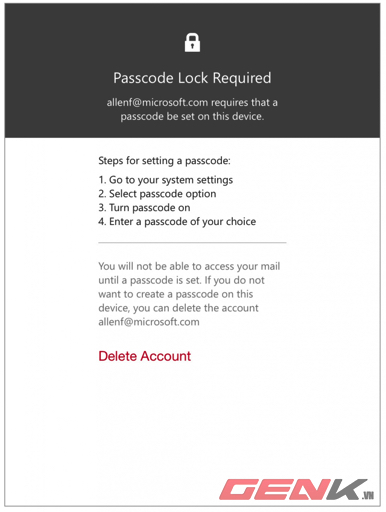This screenshot has width=386, height=512.
Task: Click allenf@microsoft.com in the dark header
Action: click(x=157, y=102)
